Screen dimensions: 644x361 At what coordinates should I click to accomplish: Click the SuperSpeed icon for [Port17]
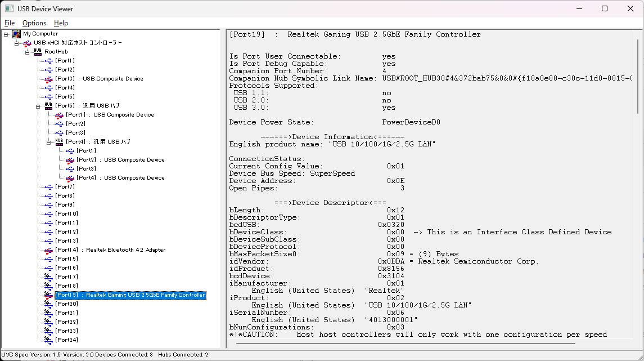48,277
